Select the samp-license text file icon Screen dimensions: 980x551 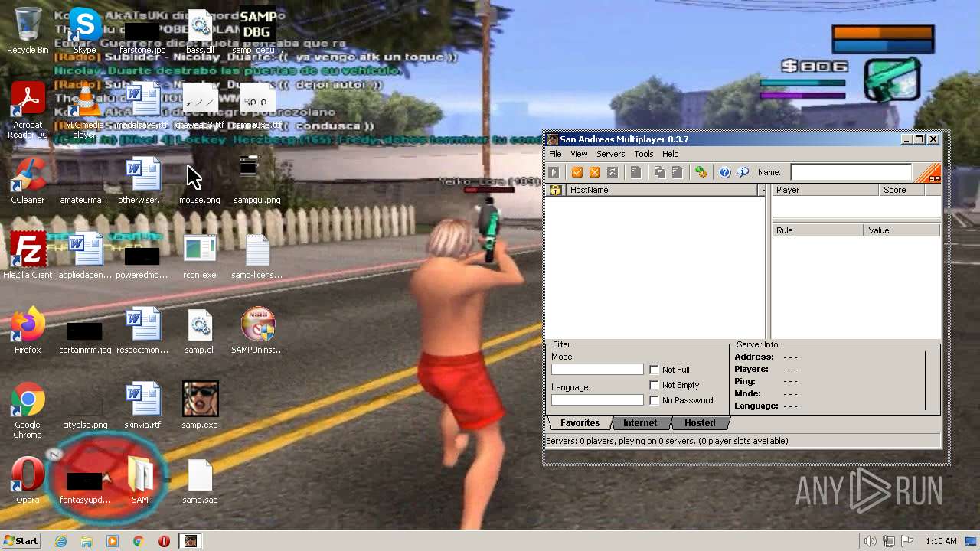click(257, 256)
